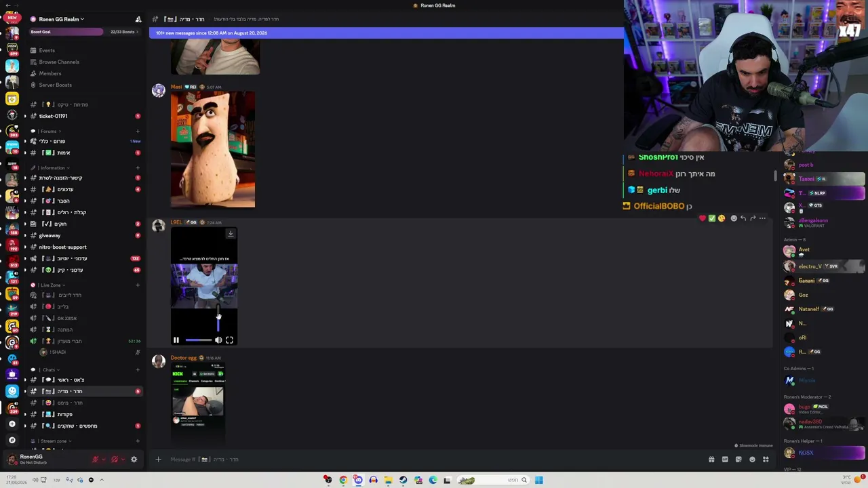Open User Settings gear icon
The image size is (868, 488).
(134, 460)
